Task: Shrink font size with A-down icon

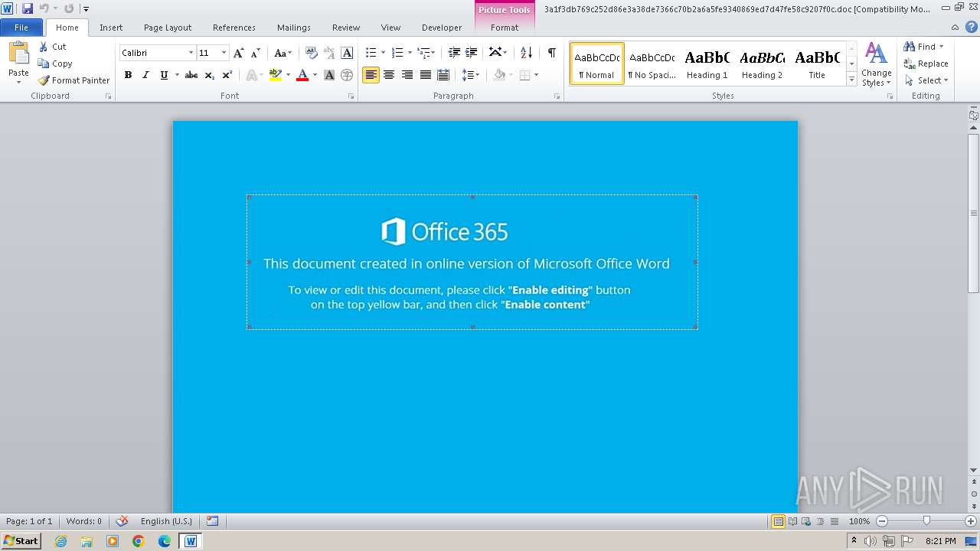Action: 256,53
